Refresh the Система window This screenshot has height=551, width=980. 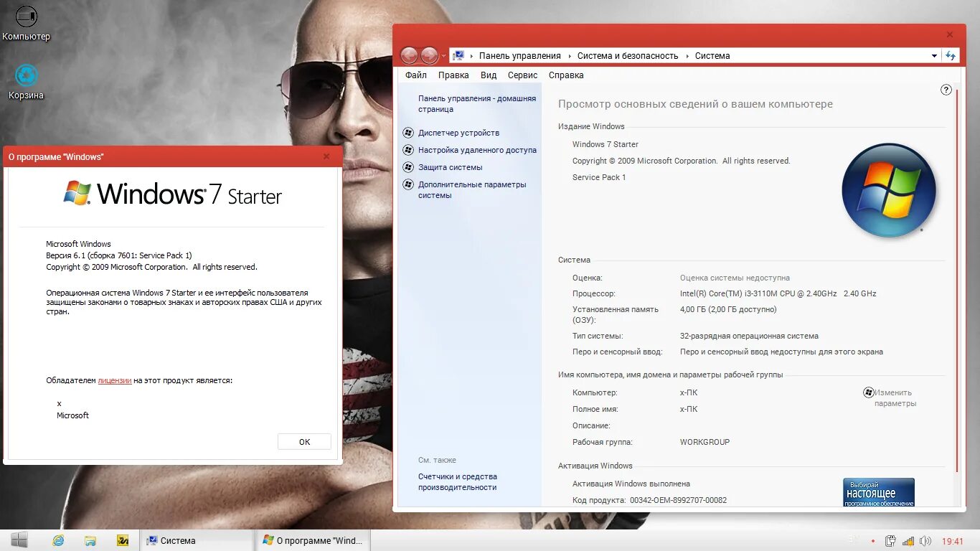tap(951, 55)
